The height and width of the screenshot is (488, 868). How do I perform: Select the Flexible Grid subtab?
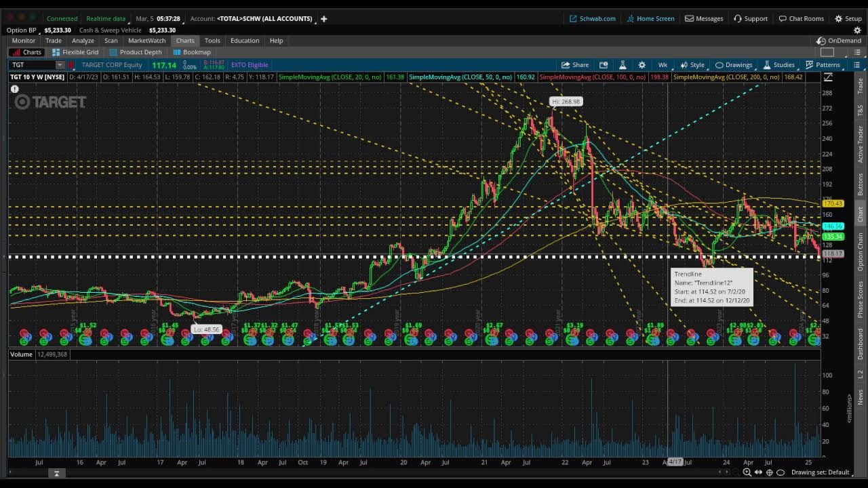[75, 52]
